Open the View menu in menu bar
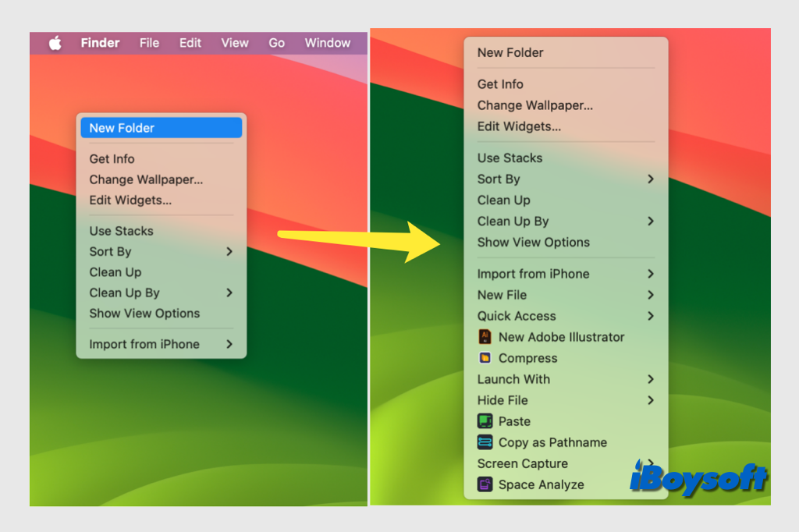This screenshot has height=532, width=799. pyautogui.click(x=234, y=43)
